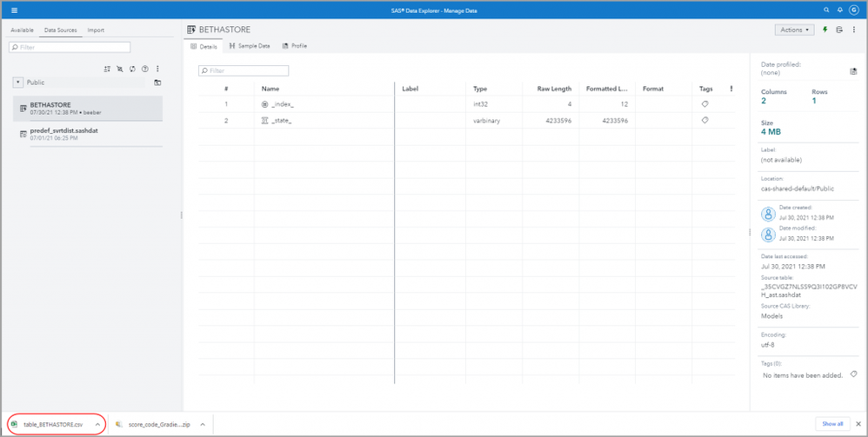Open the user account avatar G

[853, 10]
